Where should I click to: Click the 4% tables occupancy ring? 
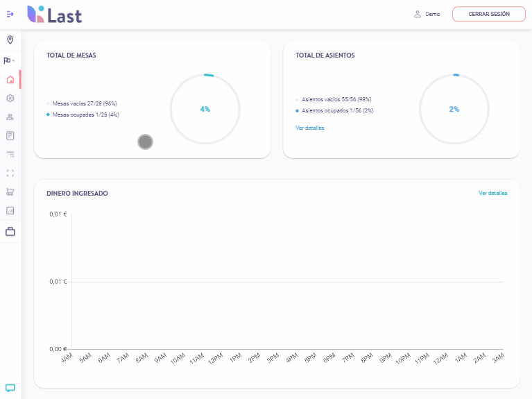click(205, 109)
